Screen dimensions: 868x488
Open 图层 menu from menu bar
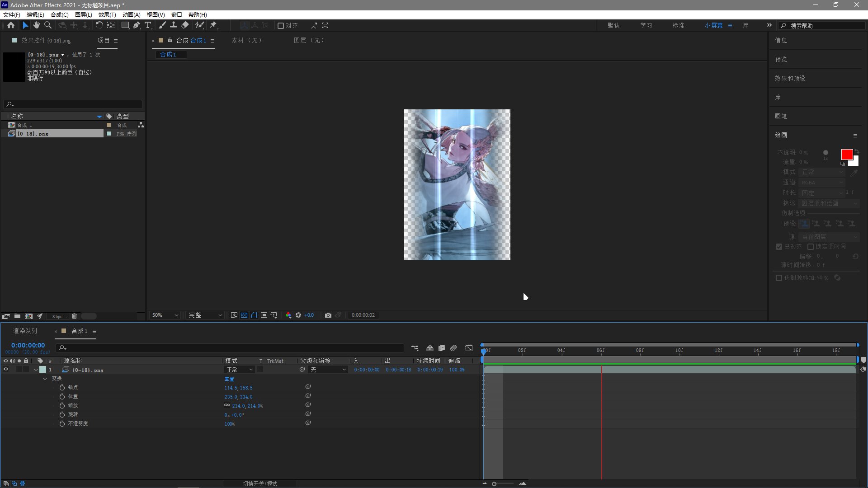(x=84, y=14)
